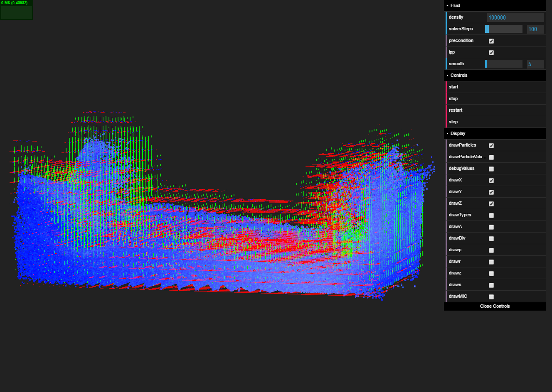Adjust the smooth slider
Image resolution: width=552 pixels, height=392 pixels.
pyautogui.click(x=504, y=64)
